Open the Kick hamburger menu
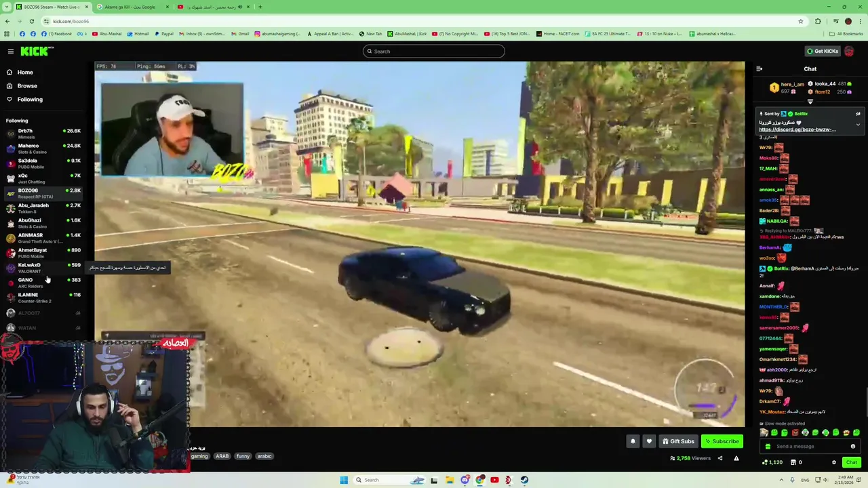 10,52
